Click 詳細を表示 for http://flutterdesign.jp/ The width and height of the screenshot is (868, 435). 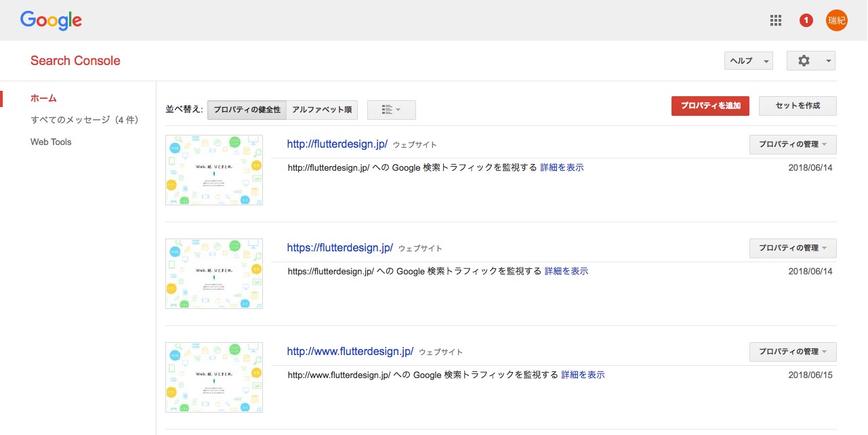tap(562, 167)
